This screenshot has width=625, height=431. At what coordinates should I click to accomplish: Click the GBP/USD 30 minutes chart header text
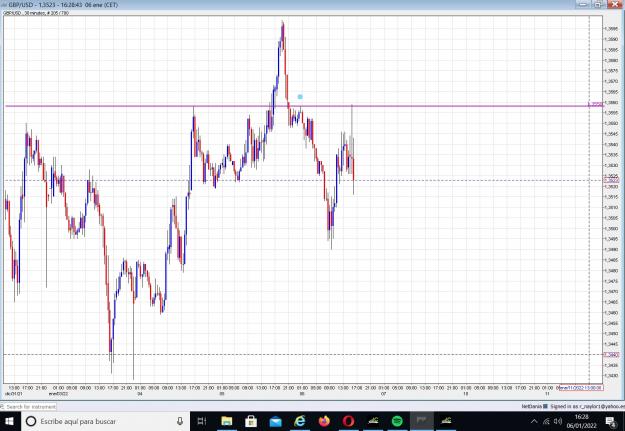coord(36,13)
